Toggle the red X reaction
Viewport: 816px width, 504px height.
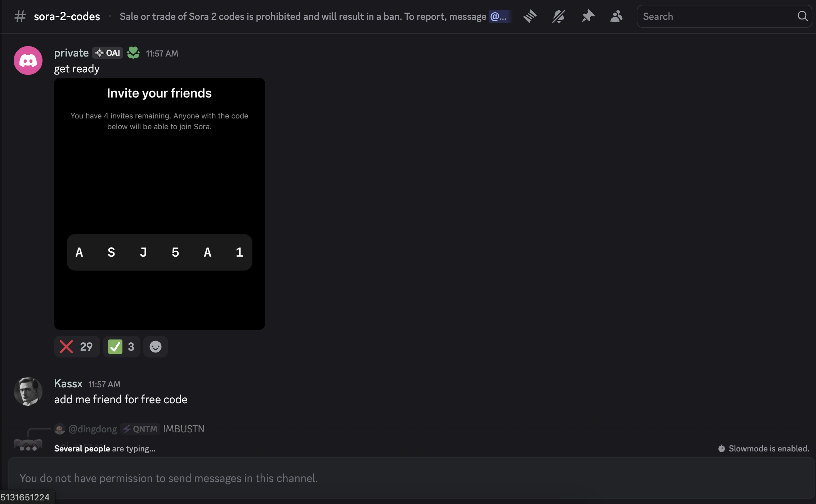(76, 347)
